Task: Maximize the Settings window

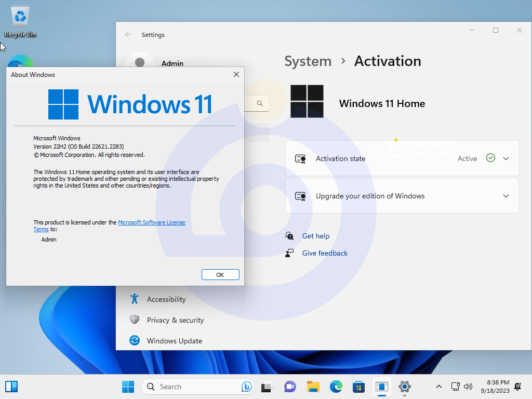Action: 495,30
